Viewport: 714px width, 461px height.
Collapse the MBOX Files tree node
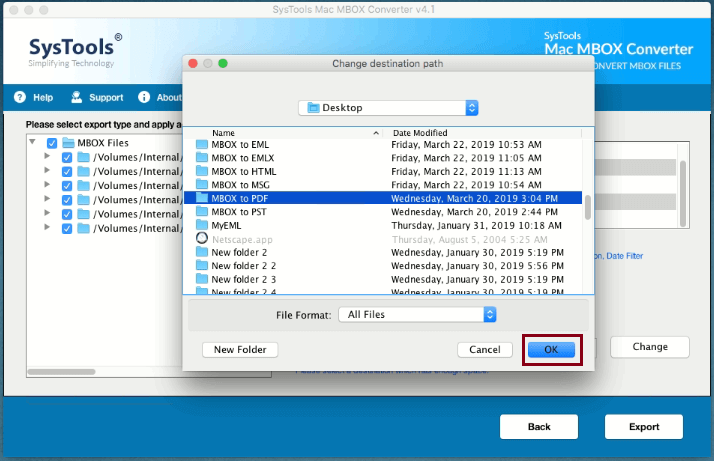click(33, 142)
